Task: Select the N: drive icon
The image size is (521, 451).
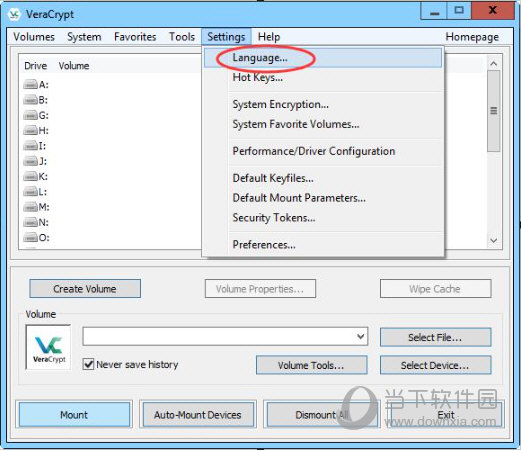Action: click(x=30, y=222)
